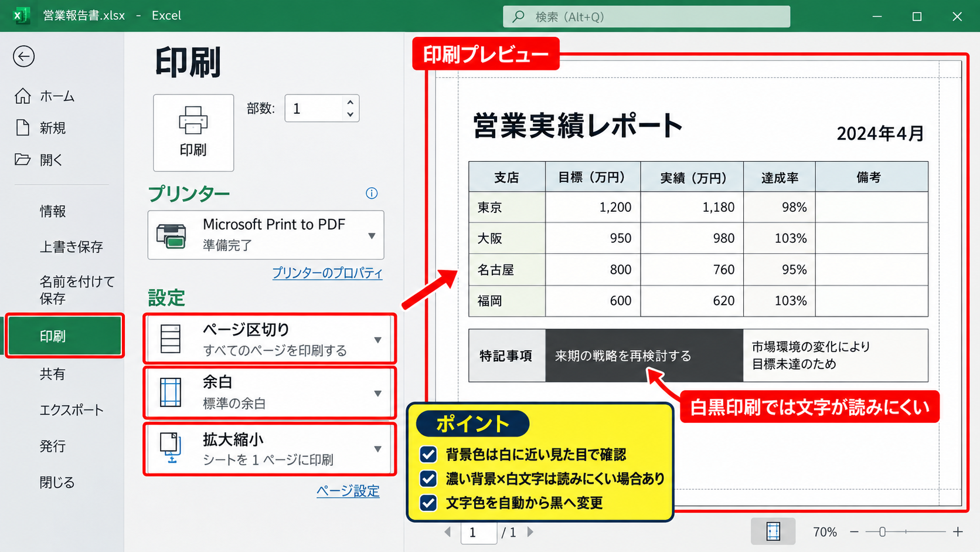Image resolution: width=980 pixels, height=552 pixels.
Task: Click the page break (ページ区切り) icon
Action: tap(171, 339)
